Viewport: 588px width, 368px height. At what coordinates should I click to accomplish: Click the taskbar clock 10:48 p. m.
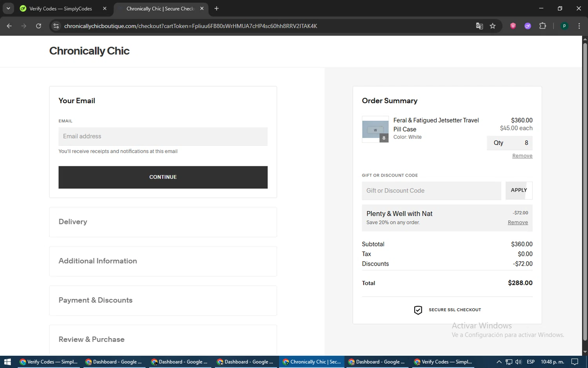click(x=552, y=362)
